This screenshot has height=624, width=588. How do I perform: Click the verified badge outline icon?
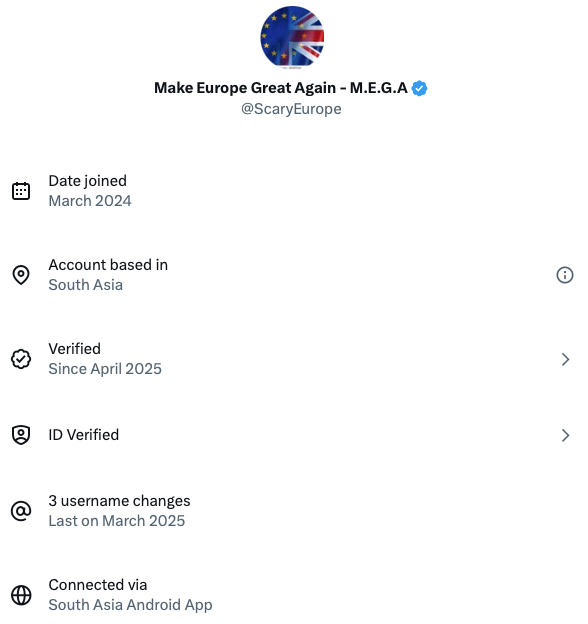click(21, 359)
